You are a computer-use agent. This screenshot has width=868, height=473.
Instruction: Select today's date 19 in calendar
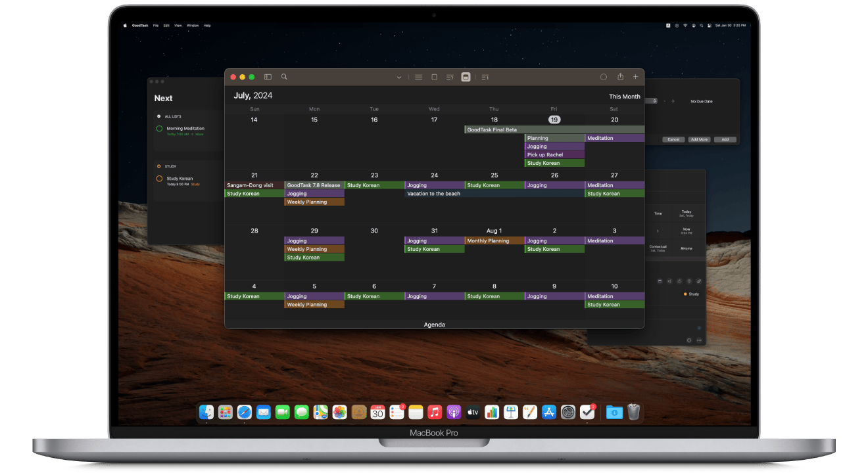(x=554, y=120)
